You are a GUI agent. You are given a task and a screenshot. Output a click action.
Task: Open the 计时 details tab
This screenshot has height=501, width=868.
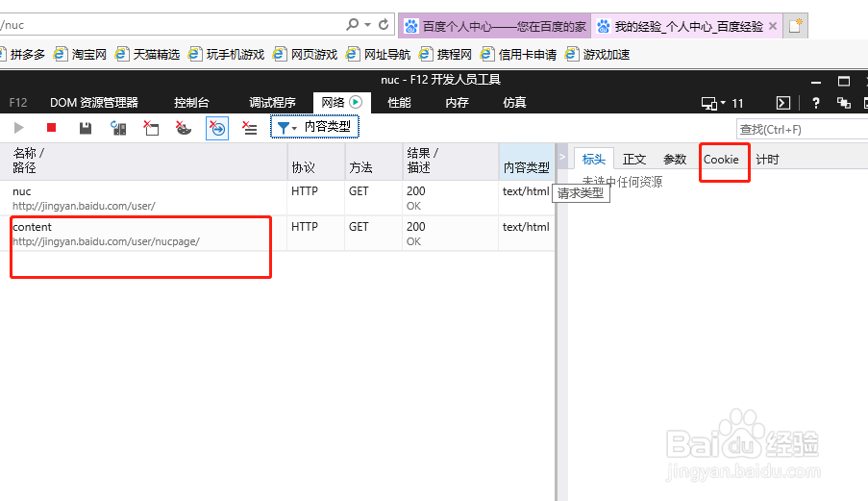(x=767, y=160)
